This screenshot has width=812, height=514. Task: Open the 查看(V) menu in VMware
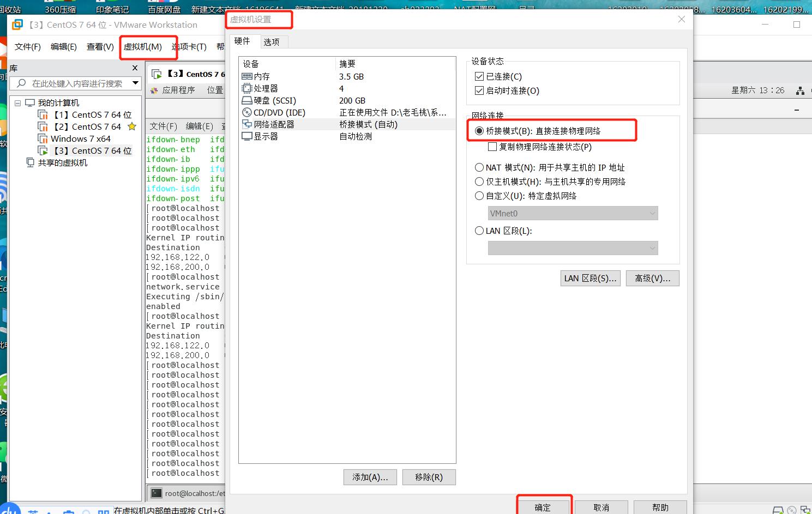100,47
